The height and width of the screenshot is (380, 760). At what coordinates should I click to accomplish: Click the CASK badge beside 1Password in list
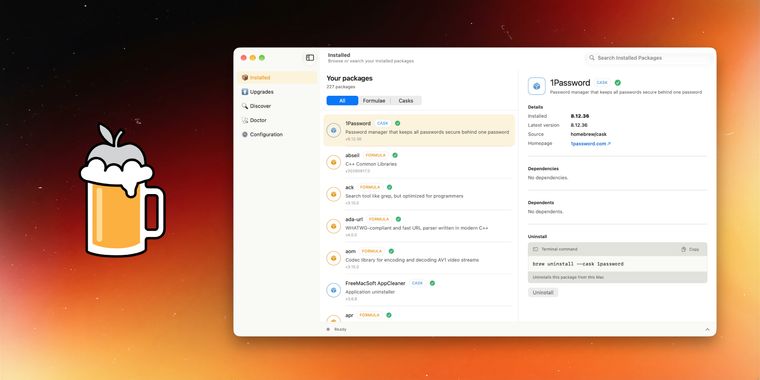pos(382,123)
